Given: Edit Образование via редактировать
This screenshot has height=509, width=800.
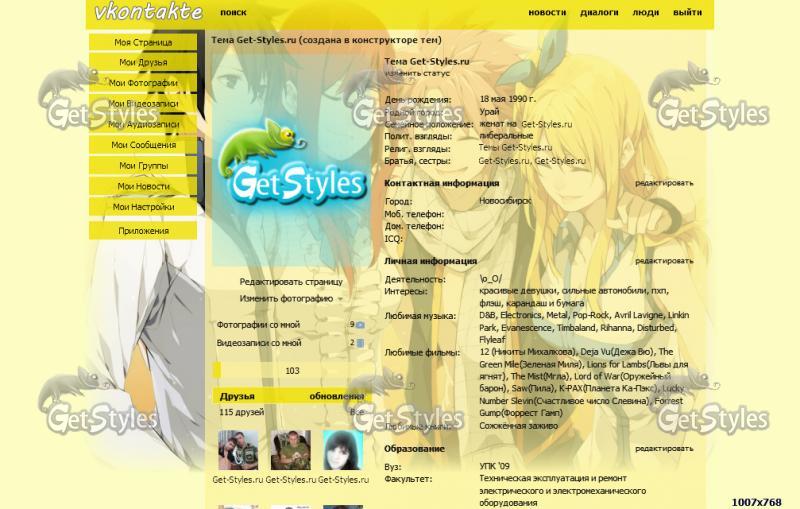Looking at the screenshot, I should pos(664,449).
